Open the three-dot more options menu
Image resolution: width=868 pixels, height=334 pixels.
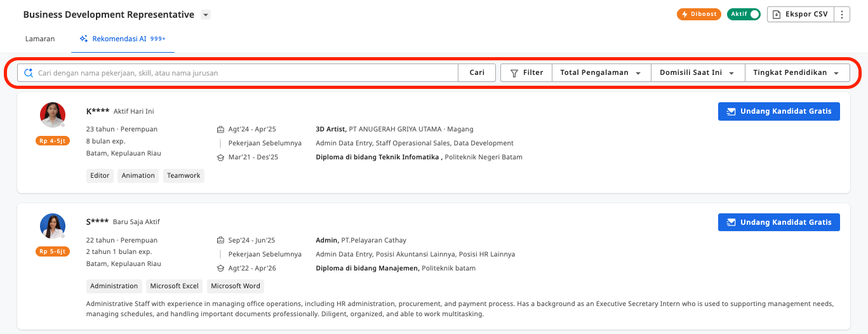[x=842, y=14]
